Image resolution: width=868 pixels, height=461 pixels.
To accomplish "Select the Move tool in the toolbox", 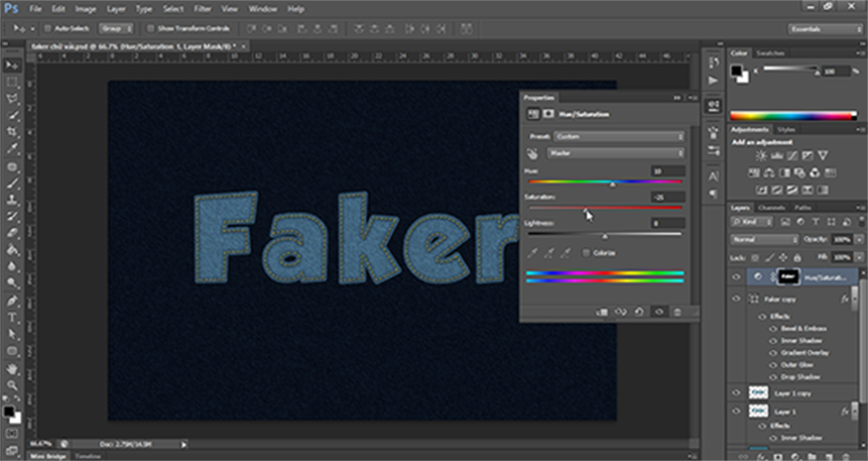I will pos(13,65).
